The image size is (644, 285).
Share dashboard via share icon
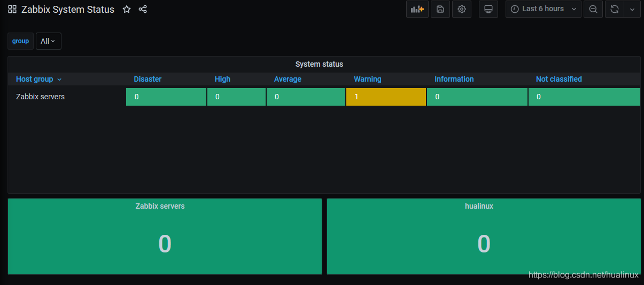point(143,10)
